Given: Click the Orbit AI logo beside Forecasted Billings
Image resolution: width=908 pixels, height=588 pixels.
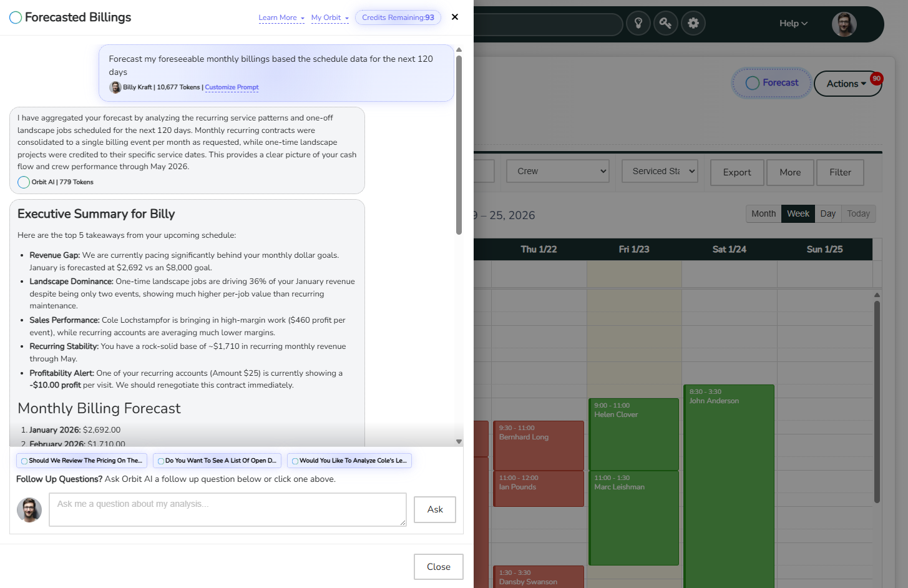Looking at the screenshot, I should point(16,17).
